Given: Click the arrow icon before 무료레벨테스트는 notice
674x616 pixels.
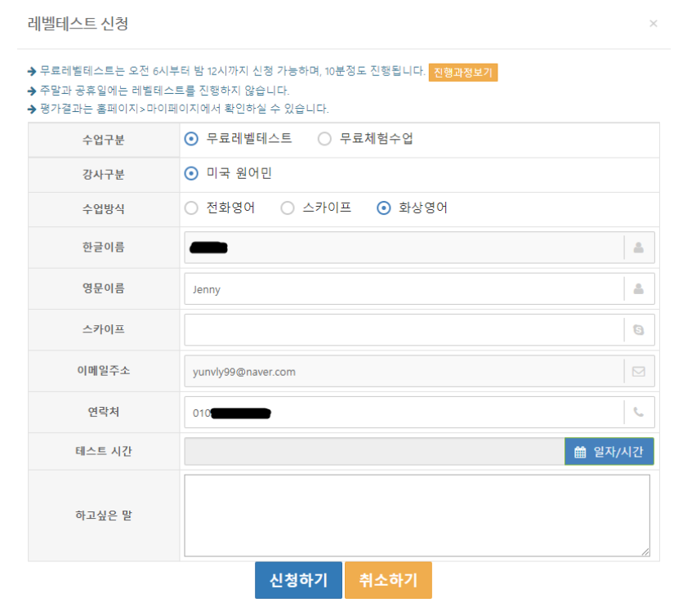Looking at the screenshot, I should 32,71.
